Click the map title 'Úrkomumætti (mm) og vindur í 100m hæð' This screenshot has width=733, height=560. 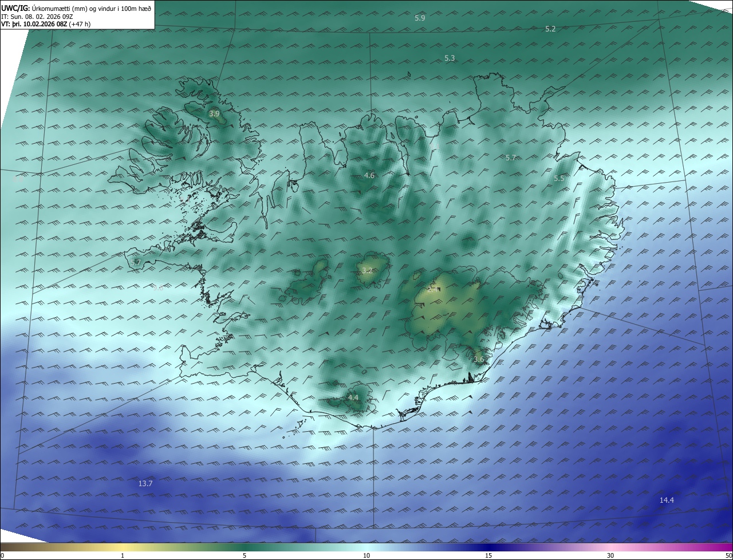[x=92, y=9]
